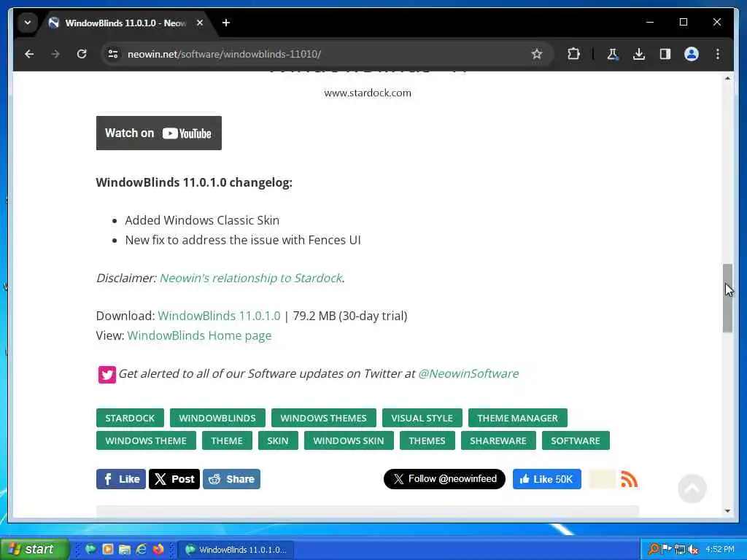Click the Watch on YouTube button

158,133
